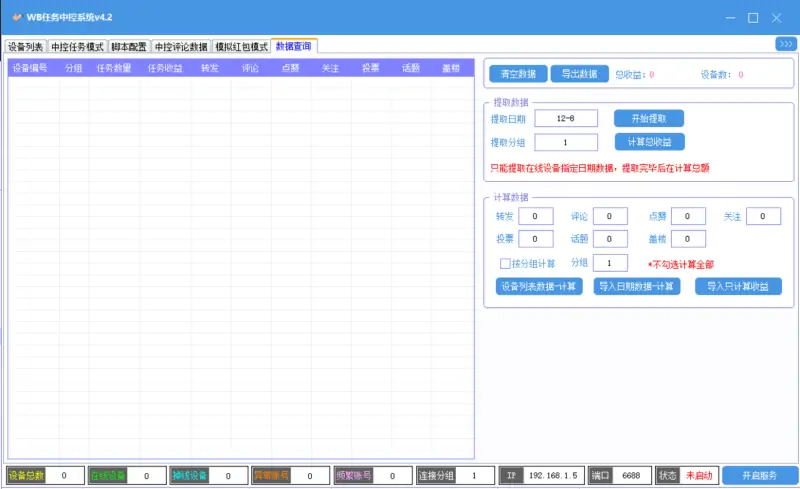The height and width of the screenshot is (489, 800).
Task: Open the 模拟红包模式 tab
Action: [242, 46]
